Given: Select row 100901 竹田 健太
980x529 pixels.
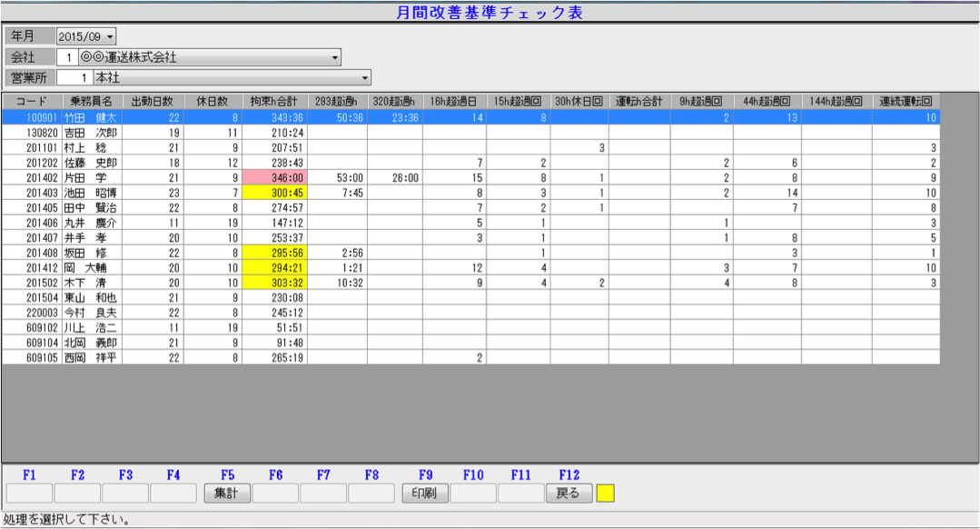Looking at the screenshot, I should [x=470, y=117].
